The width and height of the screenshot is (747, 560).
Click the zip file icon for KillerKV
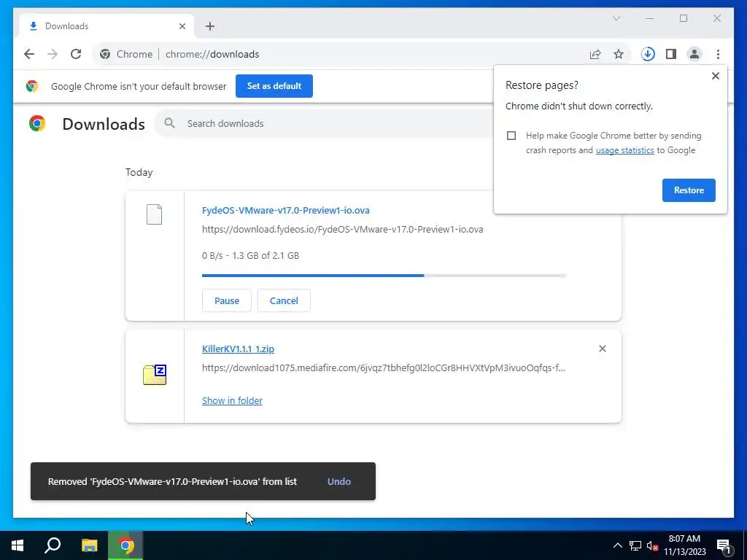pyautogui.click(x=155, y=375)
